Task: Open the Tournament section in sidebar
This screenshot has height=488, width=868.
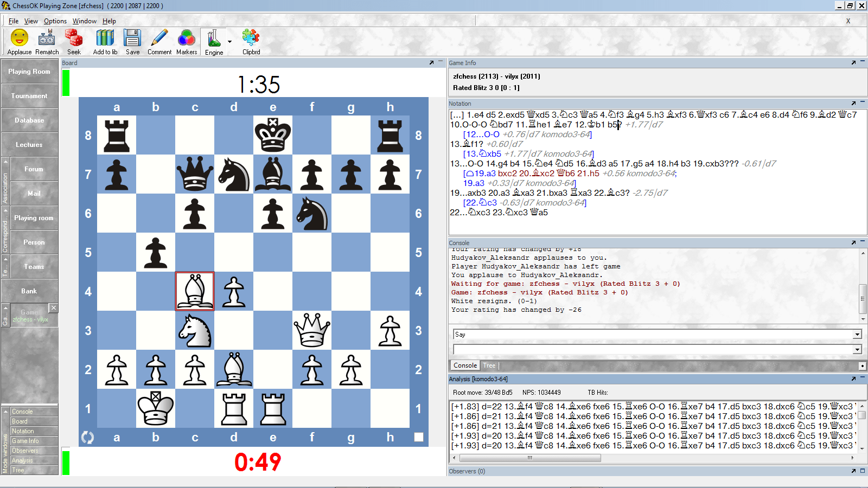Action: (29, 95)
